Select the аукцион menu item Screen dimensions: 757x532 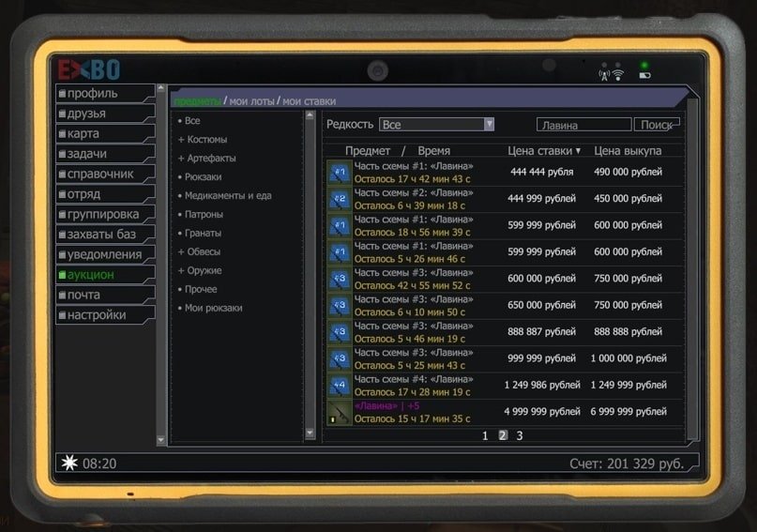coord(105,275)
